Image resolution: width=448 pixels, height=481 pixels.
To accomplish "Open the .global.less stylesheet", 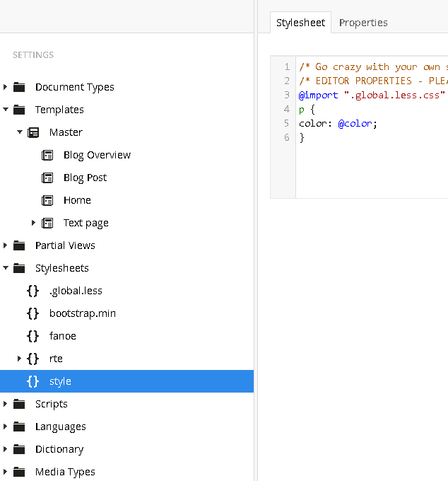I will click(76, 291).
